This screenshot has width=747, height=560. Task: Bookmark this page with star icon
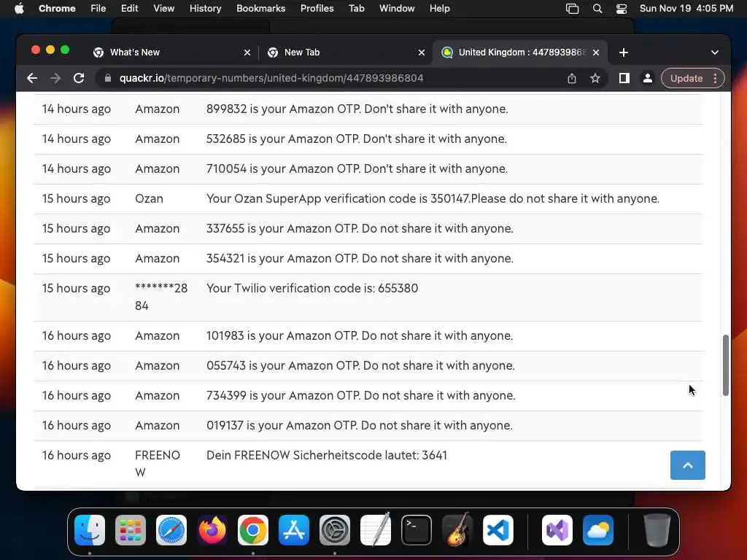[595, 78]
